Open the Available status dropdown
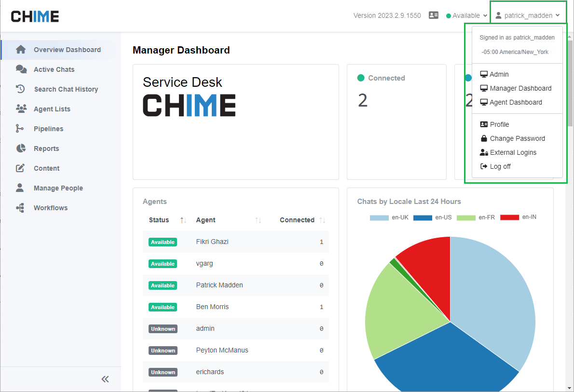The width and height of the screenshot is (574, 392). pos(466,15)
